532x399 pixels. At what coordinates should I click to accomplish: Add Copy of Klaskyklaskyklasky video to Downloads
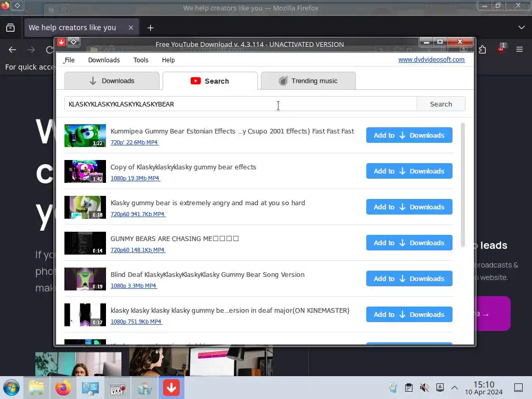(x=409, y=171)
